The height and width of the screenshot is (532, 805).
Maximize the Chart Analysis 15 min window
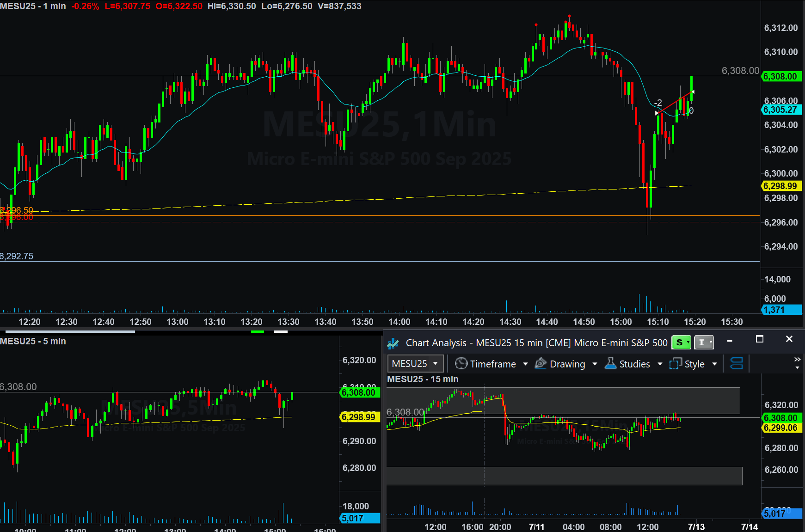[759, 339]
